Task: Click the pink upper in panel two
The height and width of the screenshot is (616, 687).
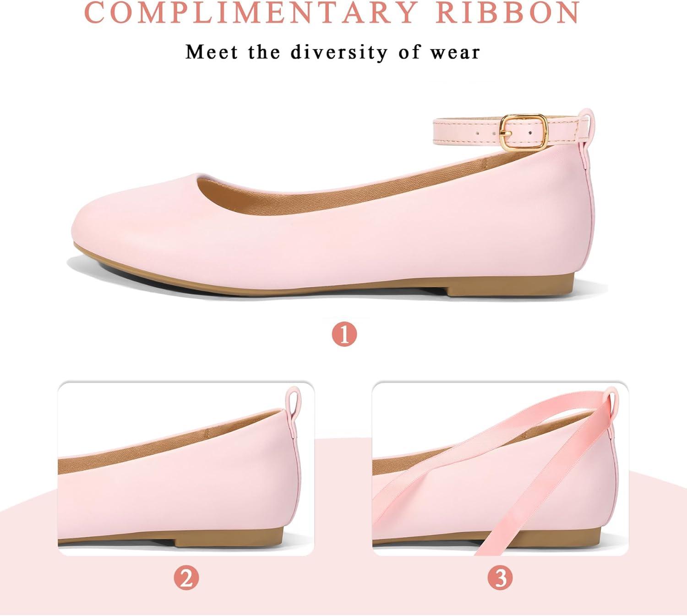Action: click(183, 485)
